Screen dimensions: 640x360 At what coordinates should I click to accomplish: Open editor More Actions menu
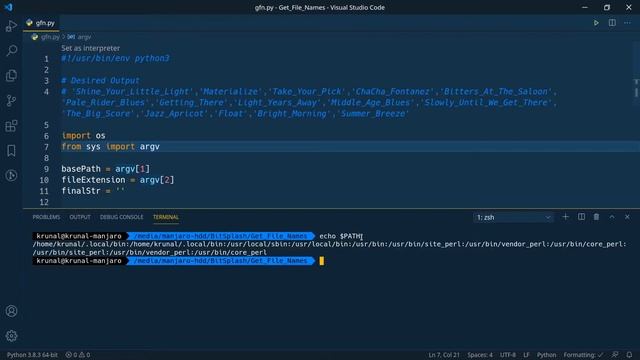pyautogui.click(x=627, y=23)
